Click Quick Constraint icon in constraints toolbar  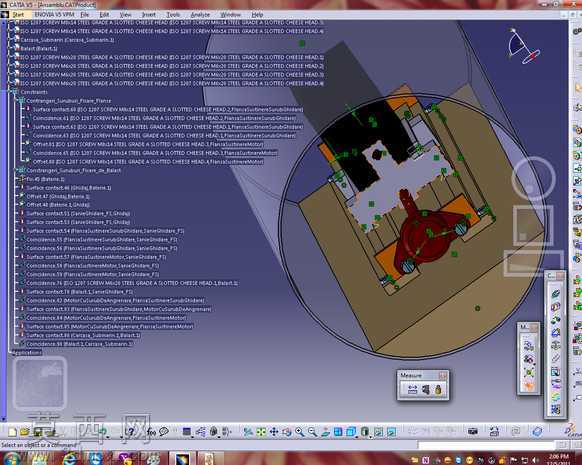click(555, 371)
